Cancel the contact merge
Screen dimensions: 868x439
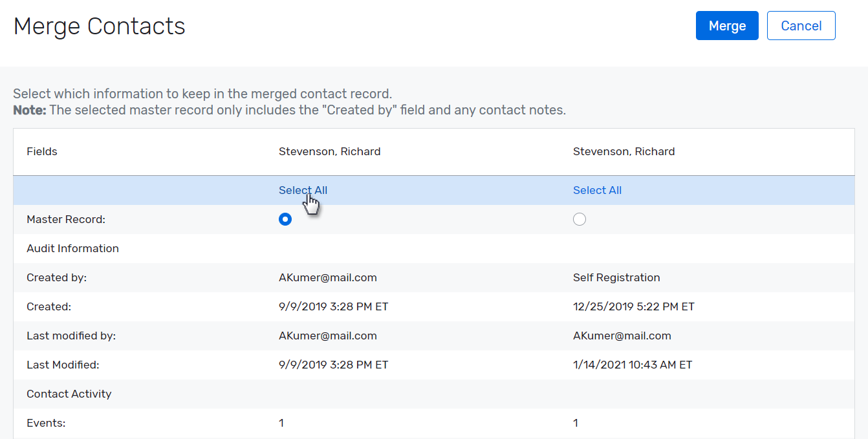point(801,25)
